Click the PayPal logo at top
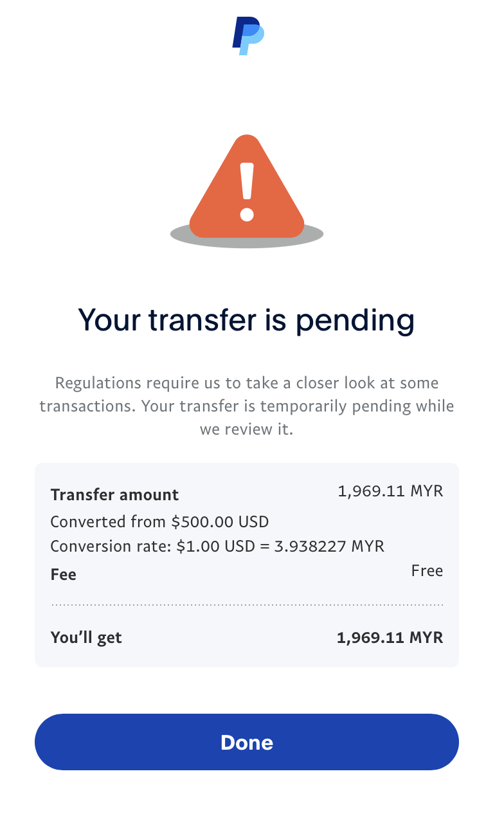The image size is (504, 823). 248,36
